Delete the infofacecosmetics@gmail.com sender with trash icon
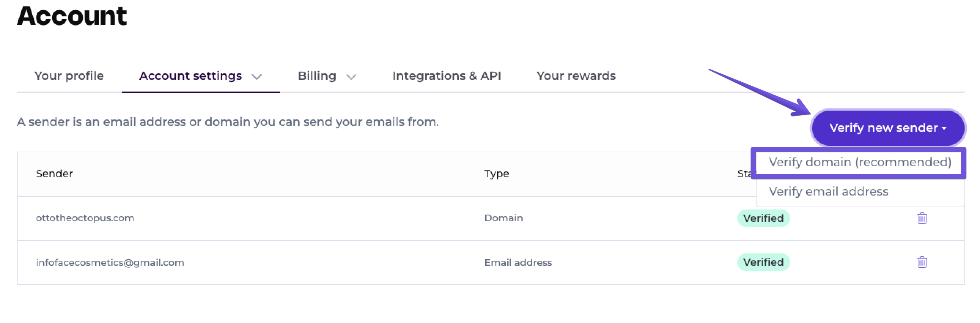This screenshot has height=323, width=980. pos(921,262)
